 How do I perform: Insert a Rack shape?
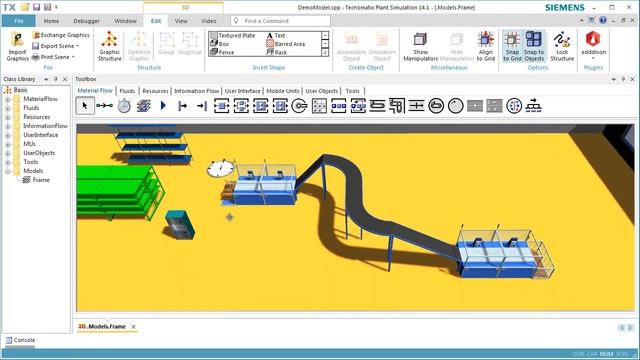276,52
